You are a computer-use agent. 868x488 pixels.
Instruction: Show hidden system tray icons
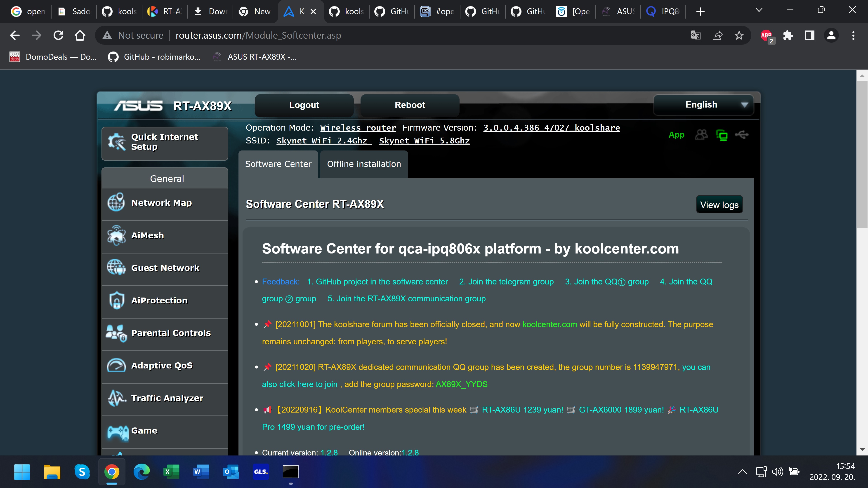[x=742, y=472]
